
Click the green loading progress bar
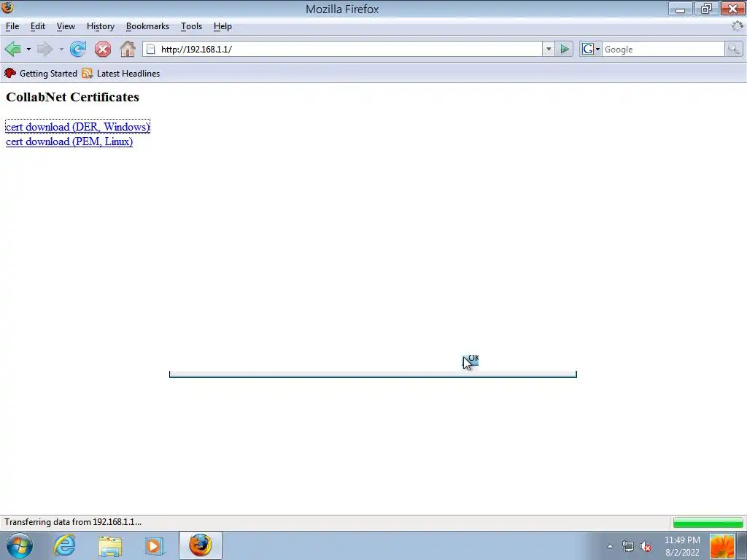(708, 523)
